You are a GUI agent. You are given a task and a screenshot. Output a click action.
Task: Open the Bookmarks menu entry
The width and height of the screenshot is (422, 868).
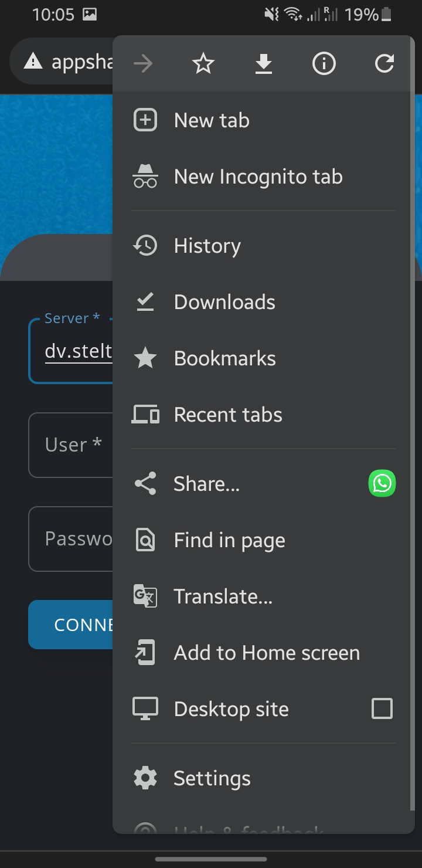point(224,358)
